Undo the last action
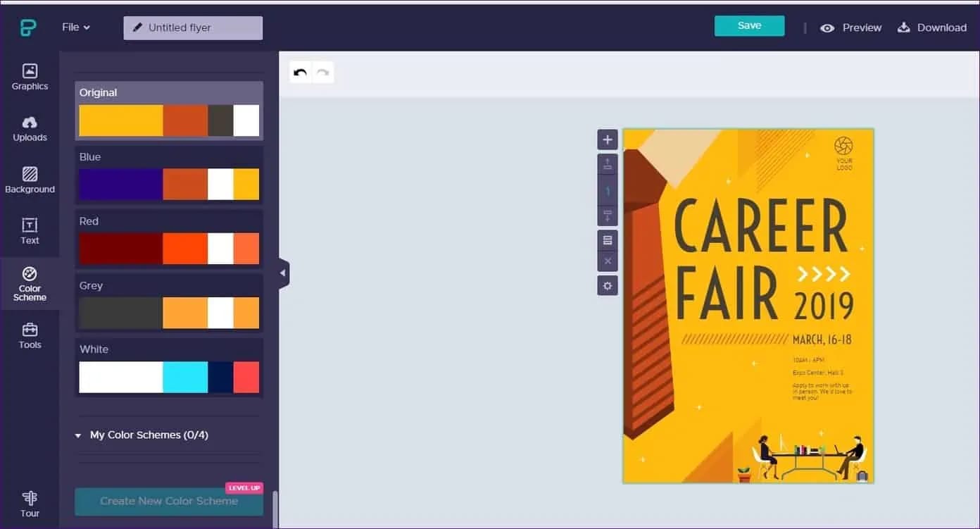The image size is (980, 529). pyautogui.click(x=301, y=73)
